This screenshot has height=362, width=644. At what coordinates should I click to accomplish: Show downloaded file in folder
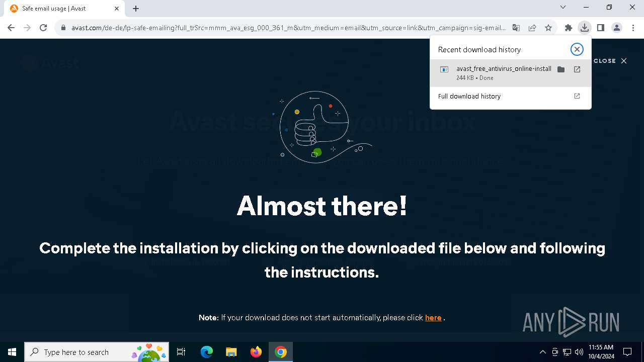561,69
